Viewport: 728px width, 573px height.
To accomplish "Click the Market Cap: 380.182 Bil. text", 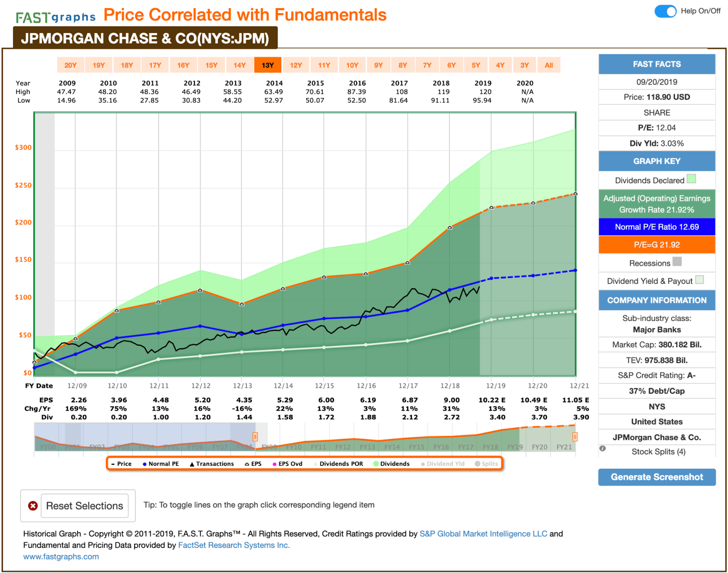I will (x=657, y=345).
